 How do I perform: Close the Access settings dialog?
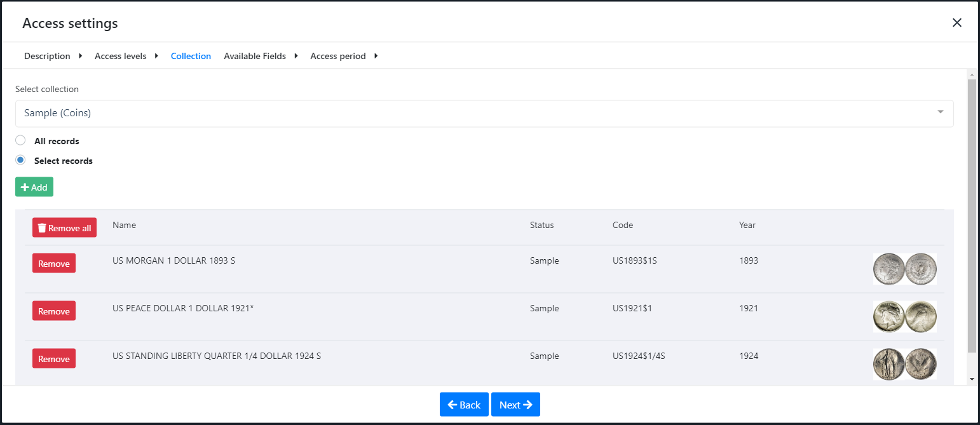pos(956,23)
